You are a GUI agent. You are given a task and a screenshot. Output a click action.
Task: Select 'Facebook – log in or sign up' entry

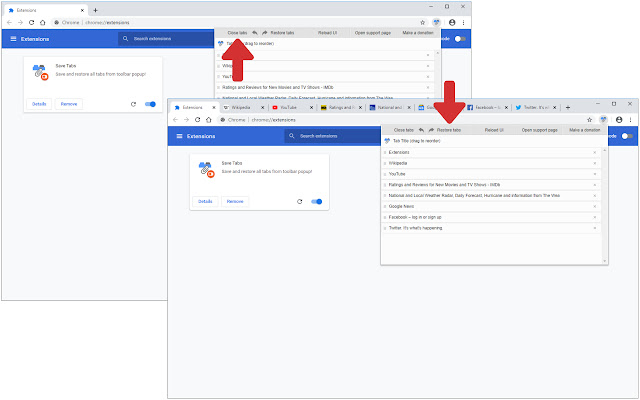pyautogui.click(x=491, y=217)
